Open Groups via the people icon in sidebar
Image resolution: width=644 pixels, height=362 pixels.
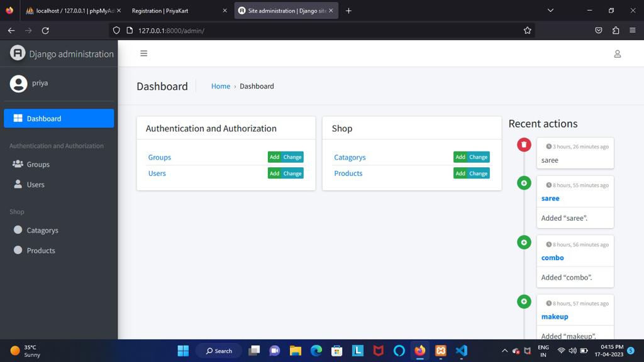coord(18,164)
